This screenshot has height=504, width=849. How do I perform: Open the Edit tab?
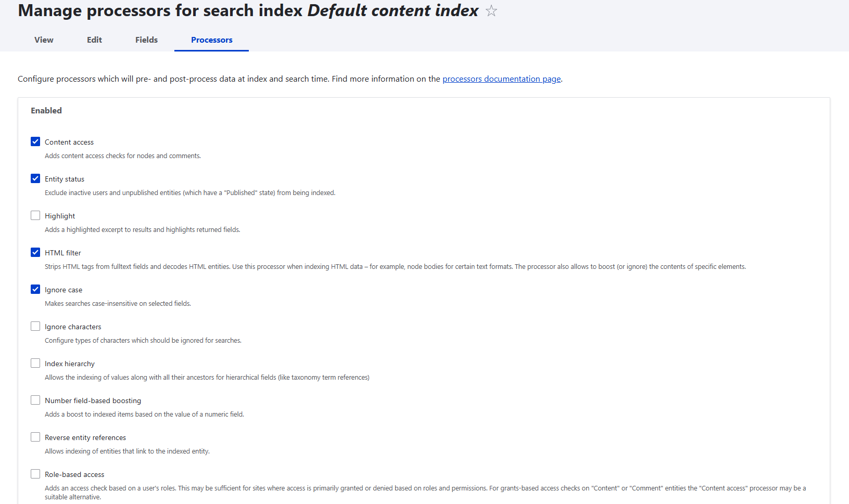pyautogui.click(x=94, y=40)
